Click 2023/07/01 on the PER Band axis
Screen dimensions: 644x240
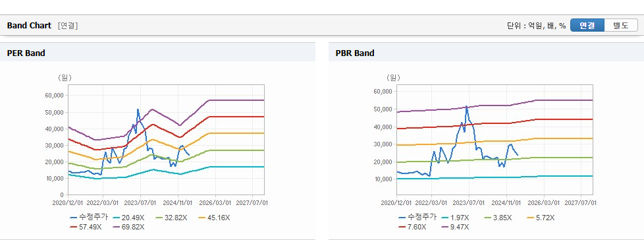[140, 202]
